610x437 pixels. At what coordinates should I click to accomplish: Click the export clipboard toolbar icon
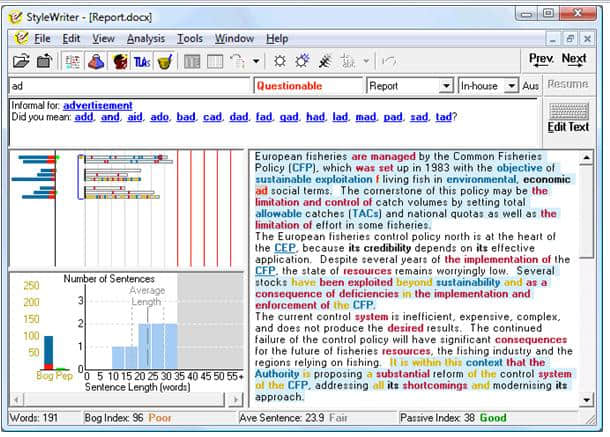pyautogui.click(x=44, y=61)
